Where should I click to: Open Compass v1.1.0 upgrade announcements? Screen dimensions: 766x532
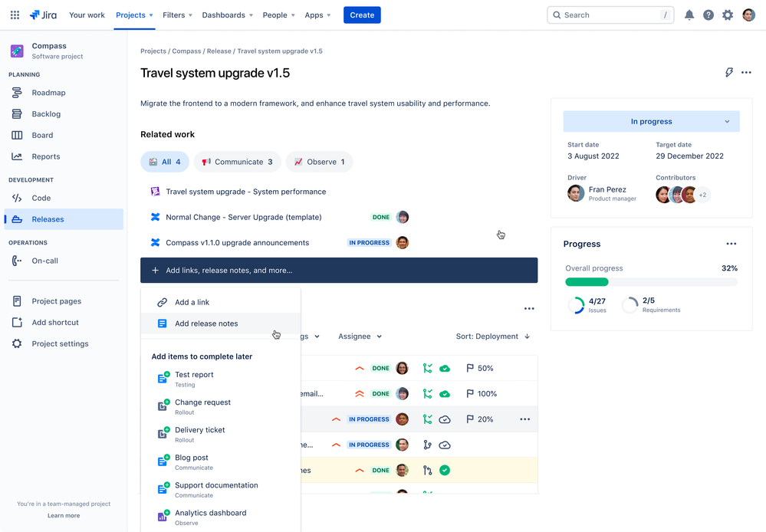[x=238, y=243]
